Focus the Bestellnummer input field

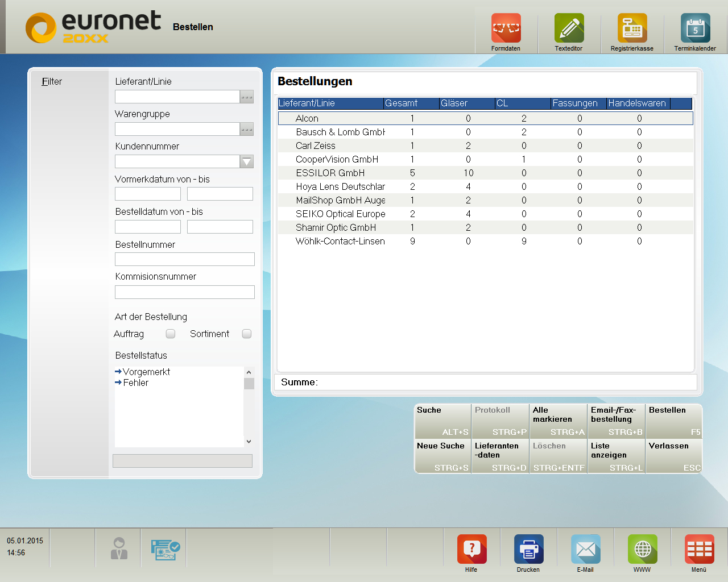[x=185, y=259]
